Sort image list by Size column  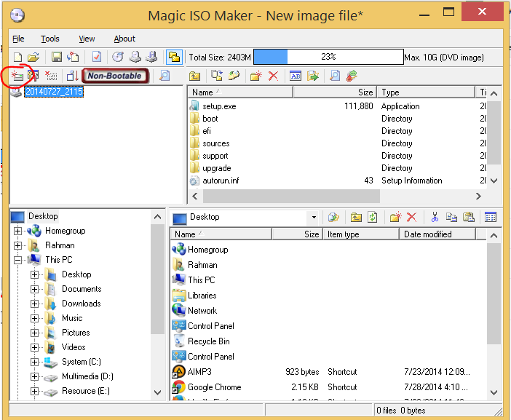point(335,92)
